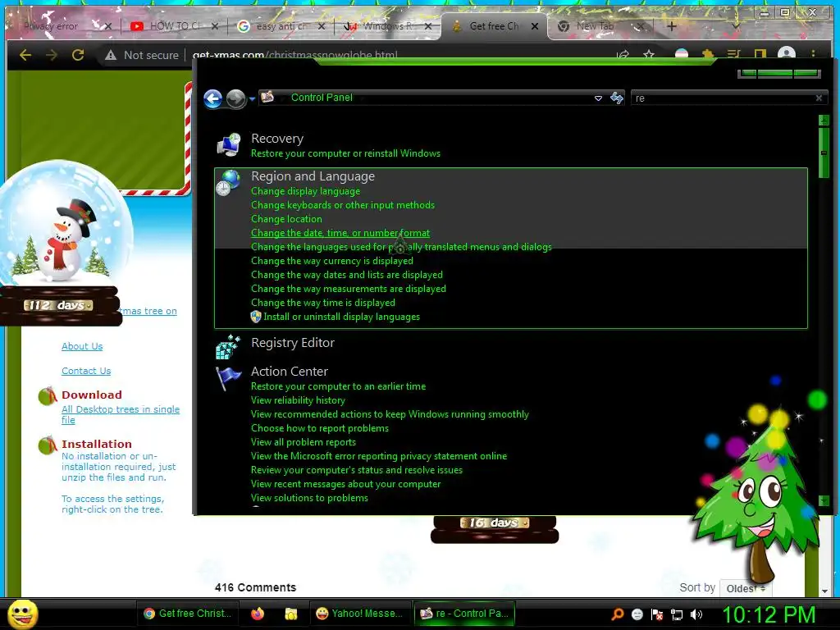The image size is (840, 630).
Task: Click the Registry Editor heading
Action: (293, 343)
